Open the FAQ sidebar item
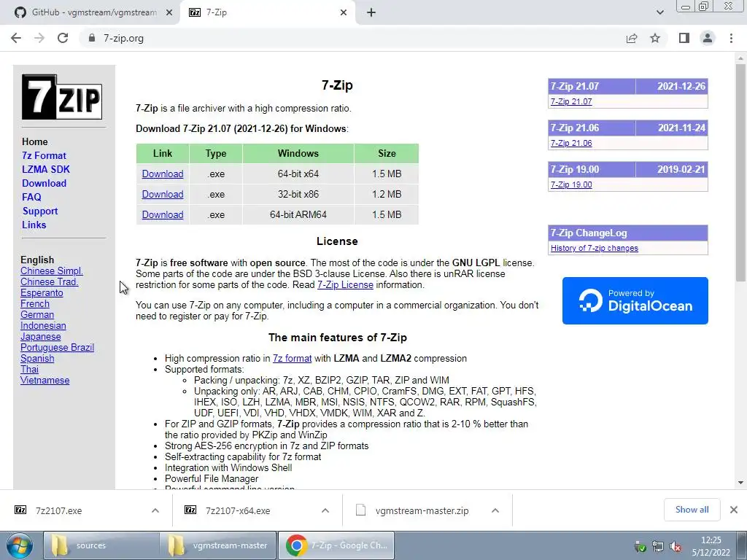This screenshot has width=747, height=560. click(31, 197)
